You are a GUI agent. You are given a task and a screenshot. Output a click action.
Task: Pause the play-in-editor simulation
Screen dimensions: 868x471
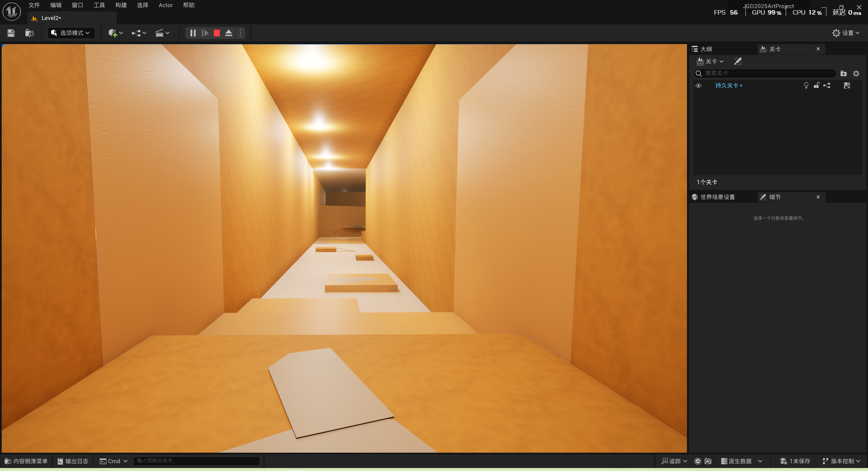(193, 33)
